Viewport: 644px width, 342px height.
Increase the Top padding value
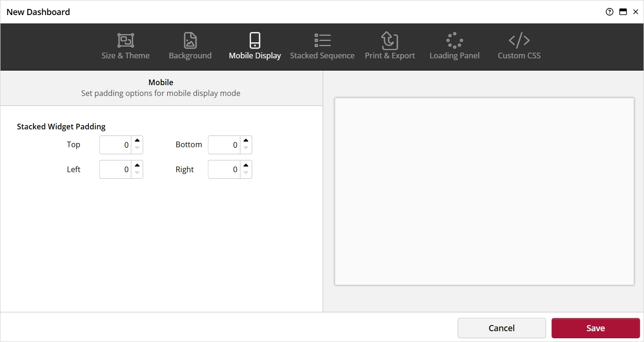137,141
